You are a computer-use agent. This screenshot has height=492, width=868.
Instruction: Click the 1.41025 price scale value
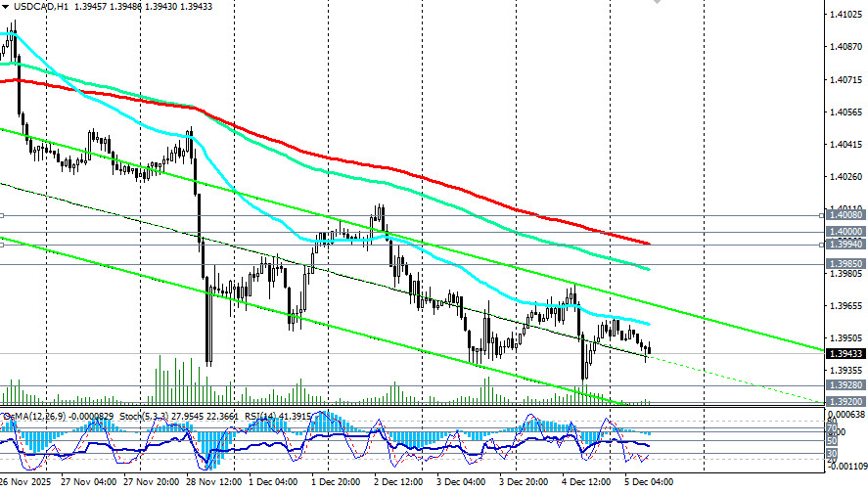(x=846, y=15)
